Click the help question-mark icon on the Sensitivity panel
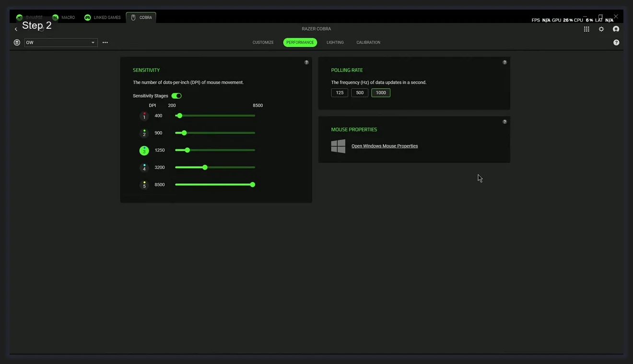633x364 pixels. coord(306,62)
